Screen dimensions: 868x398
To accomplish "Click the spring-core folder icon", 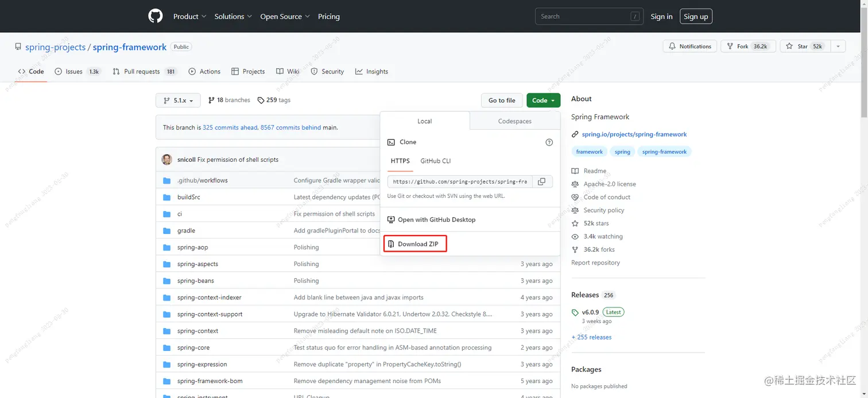I will coord(167,348).
